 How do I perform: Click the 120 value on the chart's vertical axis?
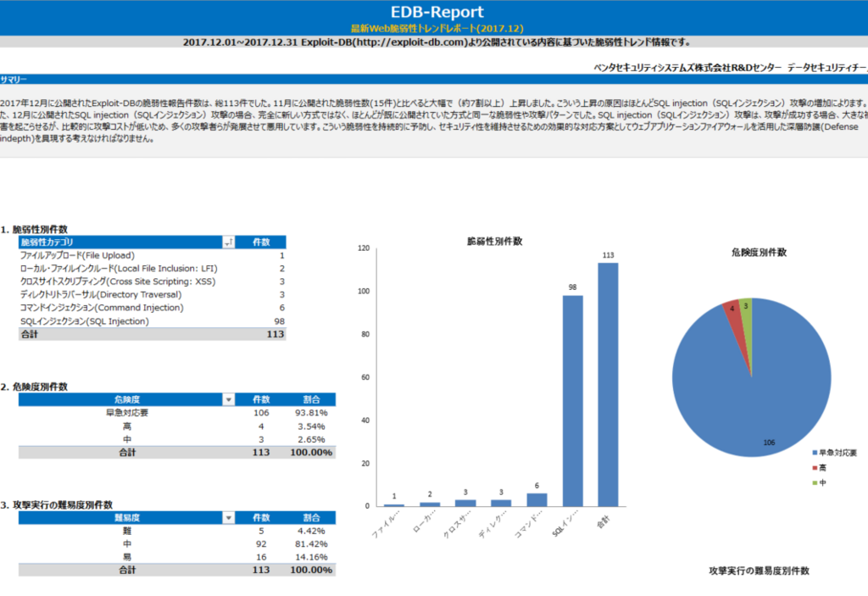(364, 248)
